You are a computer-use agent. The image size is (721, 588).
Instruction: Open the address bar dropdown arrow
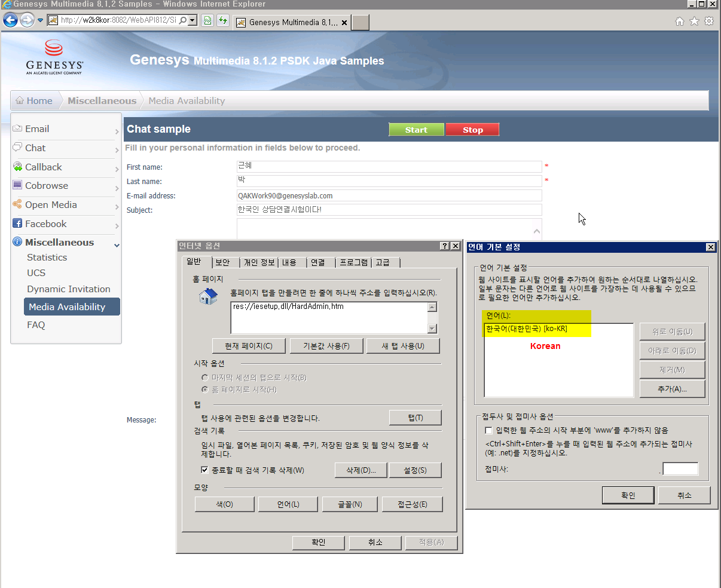click(193, 20)
